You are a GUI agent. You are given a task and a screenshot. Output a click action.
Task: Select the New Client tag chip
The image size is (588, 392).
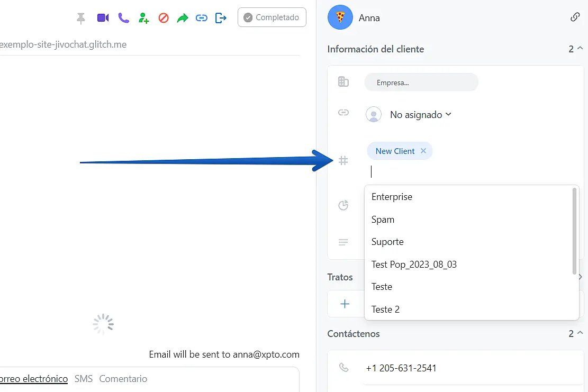(x=400, y=151)
